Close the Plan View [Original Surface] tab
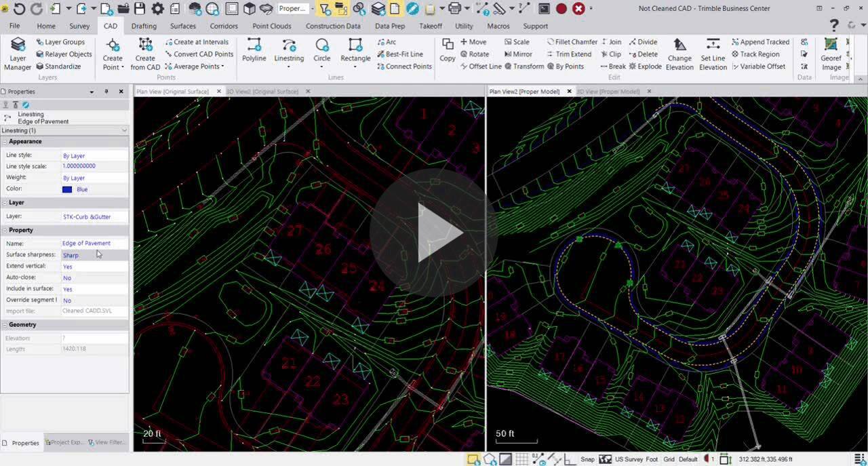Screen dimensions: 868x466 pos(219,92)
